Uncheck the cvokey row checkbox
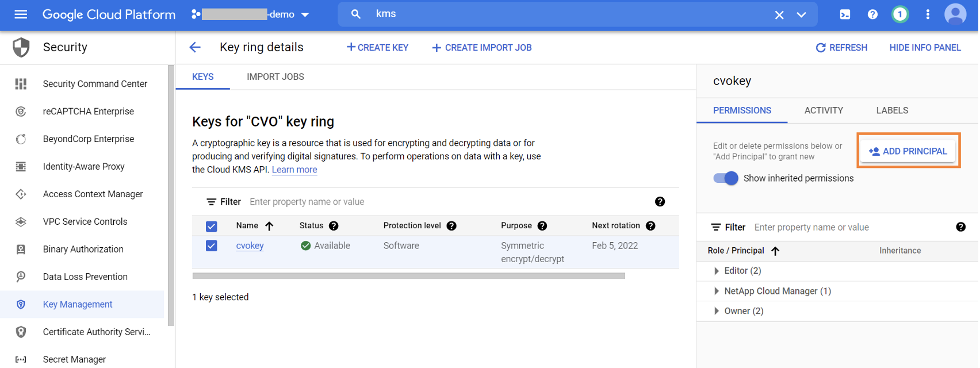The width and height of the screenshot is (980, 368). coord(212,246)
